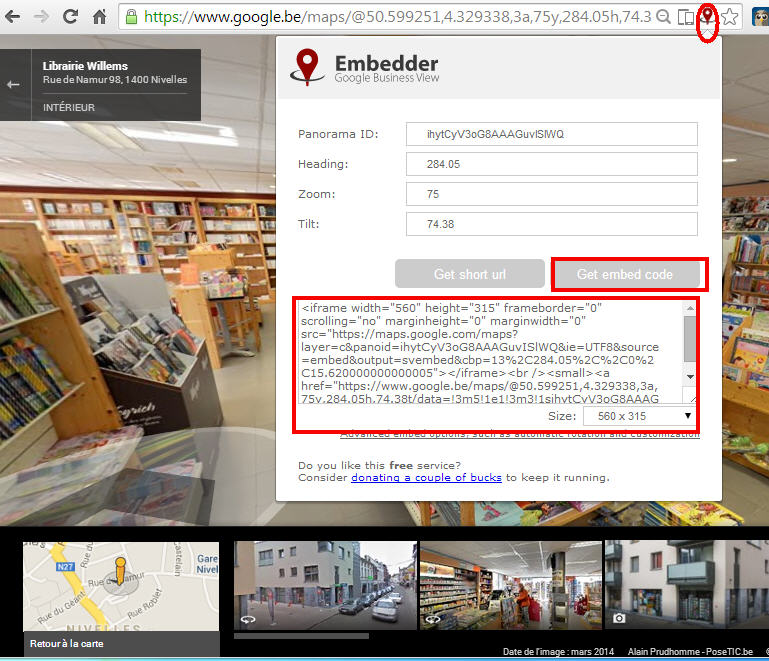
Task: Click INTÉRIEUR label in place card
Action: point(69,107)
